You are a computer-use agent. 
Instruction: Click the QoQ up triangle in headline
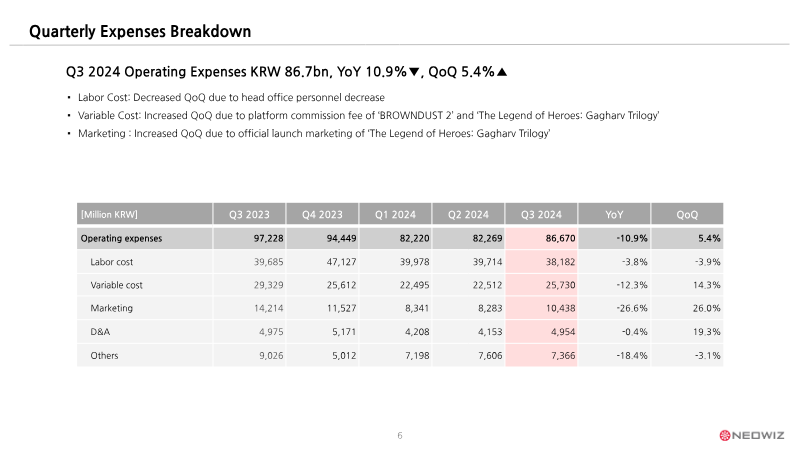click(x=502, y=72)
